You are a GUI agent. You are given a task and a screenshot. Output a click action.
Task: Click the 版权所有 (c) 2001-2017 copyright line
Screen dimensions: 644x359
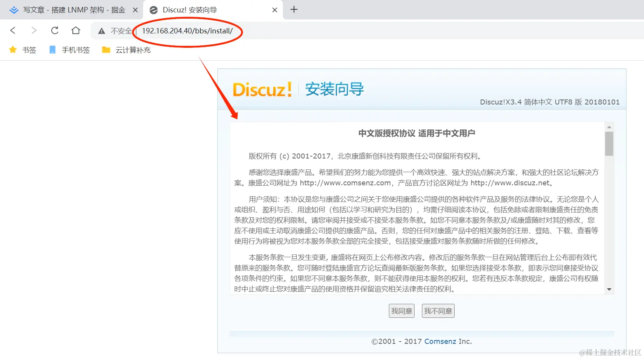click(366, 156)
